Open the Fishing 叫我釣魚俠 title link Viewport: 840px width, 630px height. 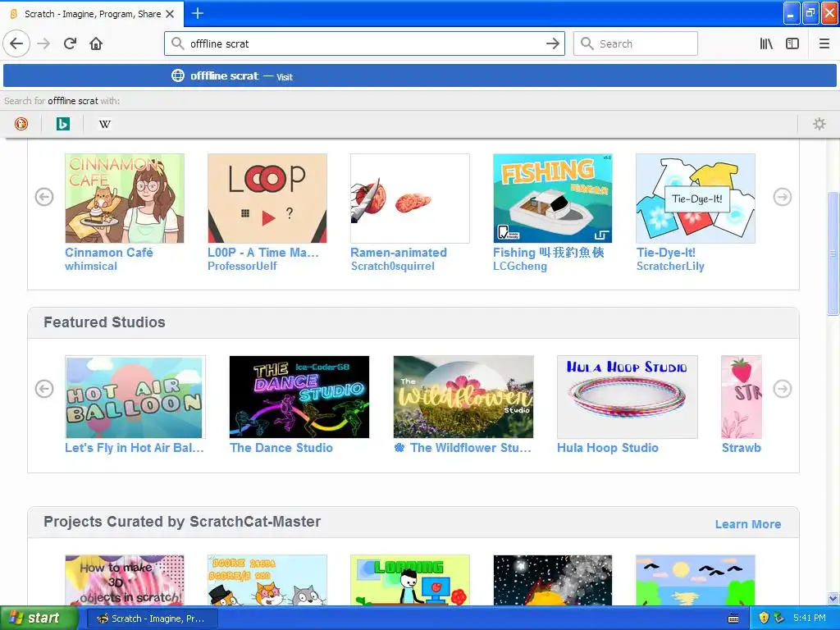pyautogui.click(x=549, y=253)
